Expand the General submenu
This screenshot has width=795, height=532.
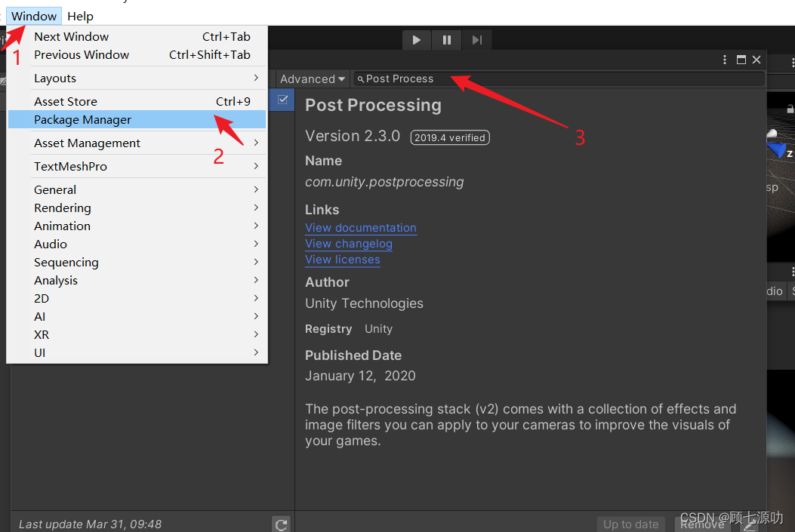(137, 189)
